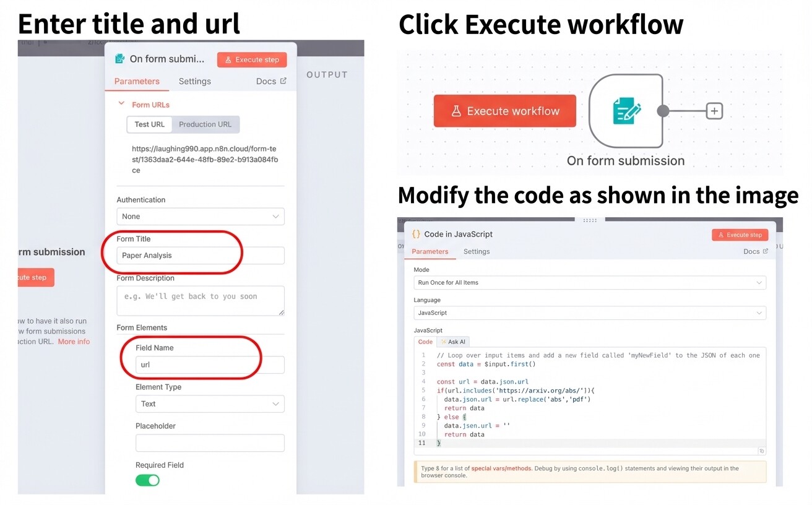This screenshot has height=505, width=812.
Task: Click the Form Description text area
Action: tap(200, 300)
